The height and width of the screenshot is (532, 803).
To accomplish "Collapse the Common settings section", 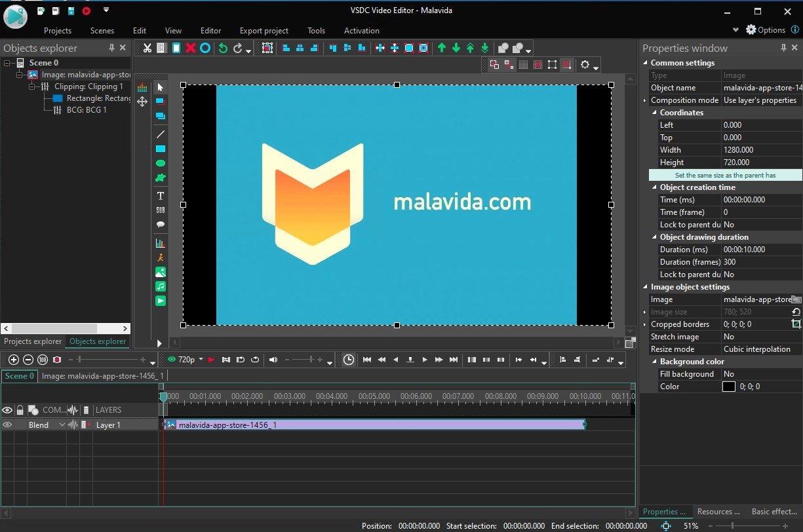I will coord(645,63).
